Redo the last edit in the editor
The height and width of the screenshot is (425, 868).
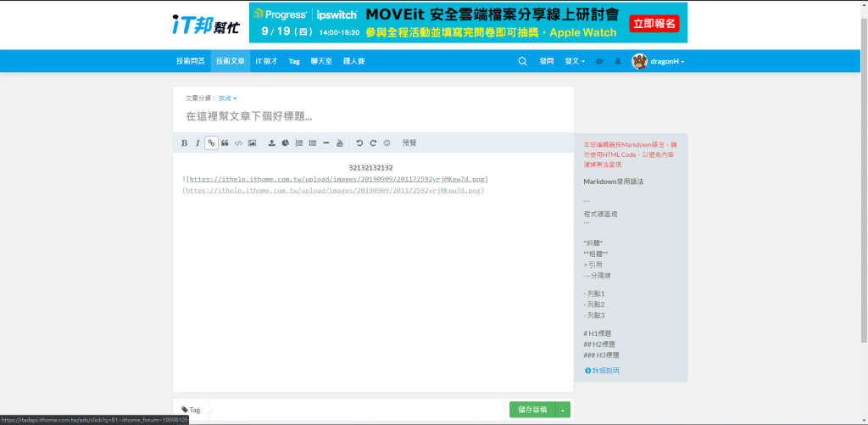click(373, 143)
